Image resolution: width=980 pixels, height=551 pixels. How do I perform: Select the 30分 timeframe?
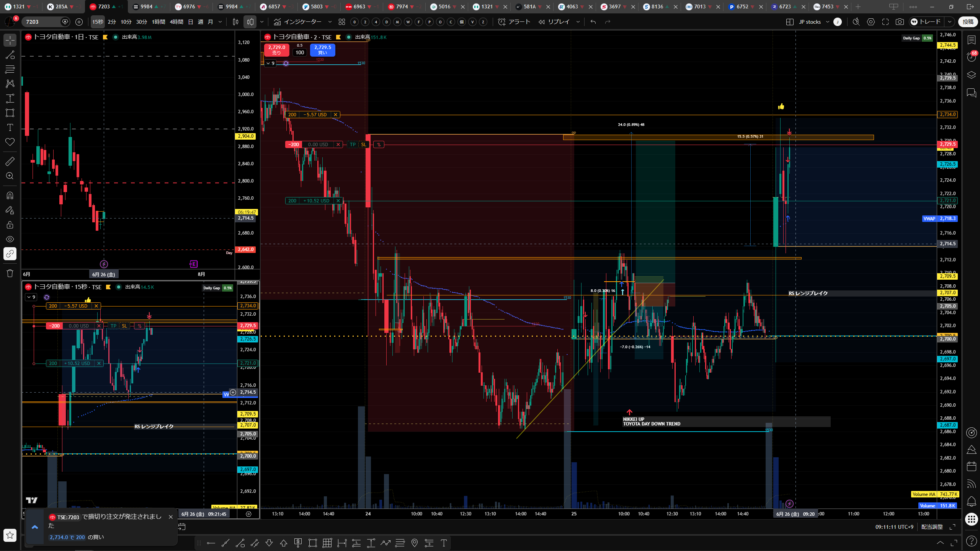(x=142, y=22)
